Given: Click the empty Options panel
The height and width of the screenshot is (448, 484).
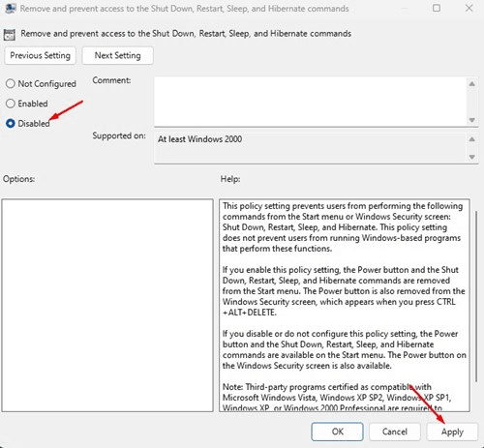Looking at the screenshot, I should point(107,305).
